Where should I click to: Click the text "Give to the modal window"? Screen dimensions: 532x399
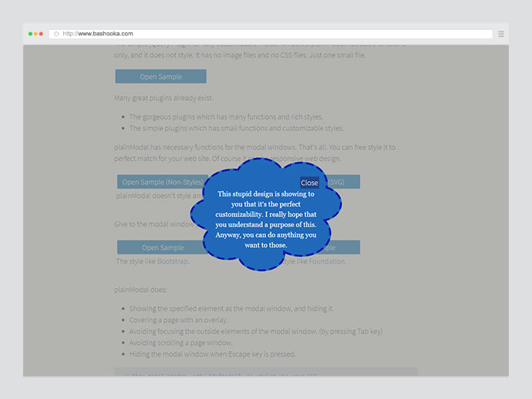click(154, 224)
